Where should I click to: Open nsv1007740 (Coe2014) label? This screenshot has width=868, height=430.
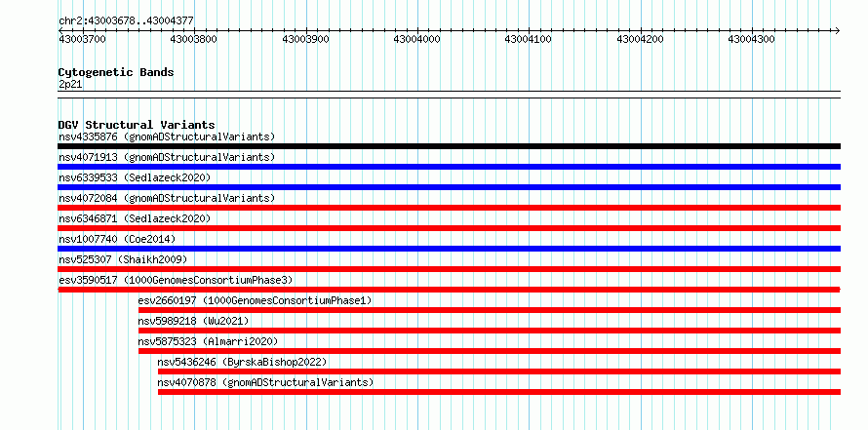117,239
